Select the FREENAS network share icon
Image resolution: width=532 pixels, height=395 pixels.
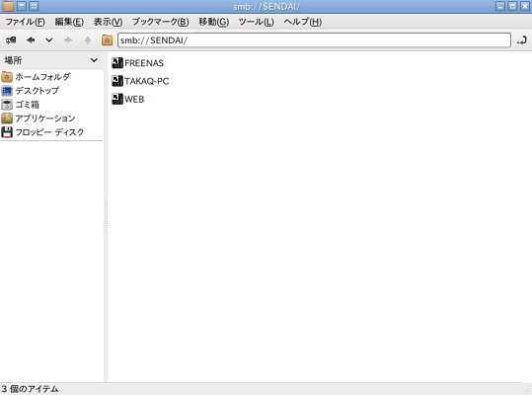[117, 63]
